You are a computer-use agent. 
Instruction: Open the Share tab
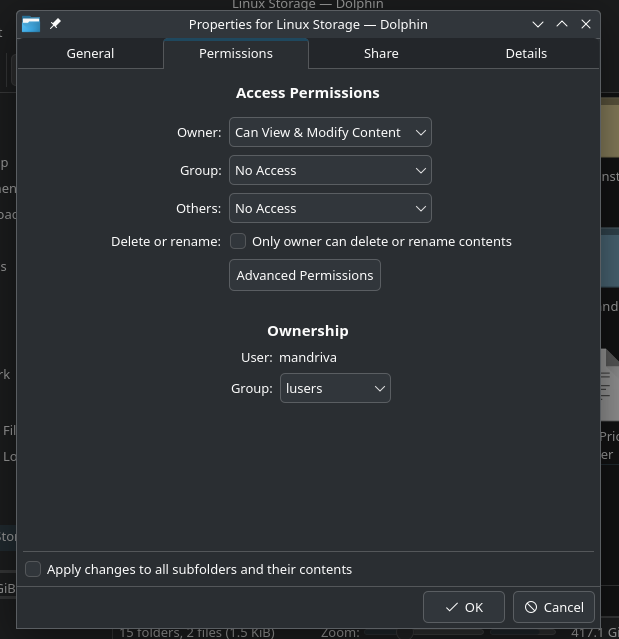[x=381, y=54]
